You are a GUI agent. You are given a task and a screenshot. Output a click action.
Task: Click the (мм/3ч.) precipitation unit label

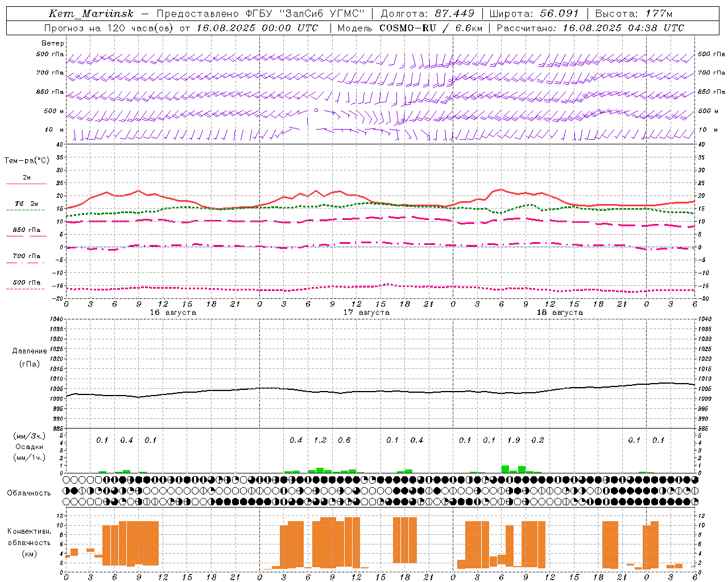[30, 436]
